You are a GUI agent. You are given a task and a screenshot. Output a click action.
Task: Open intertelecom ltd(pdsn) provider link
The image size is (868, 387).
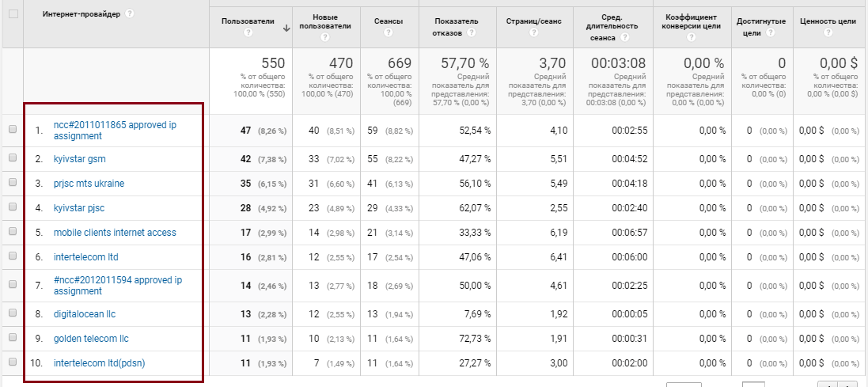[x=99, y=363]
